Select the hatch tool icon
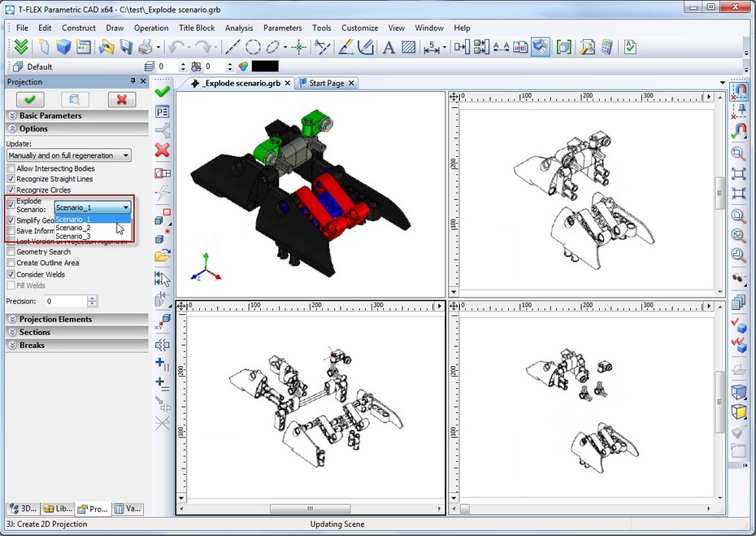756x536 pixels. 409,47
